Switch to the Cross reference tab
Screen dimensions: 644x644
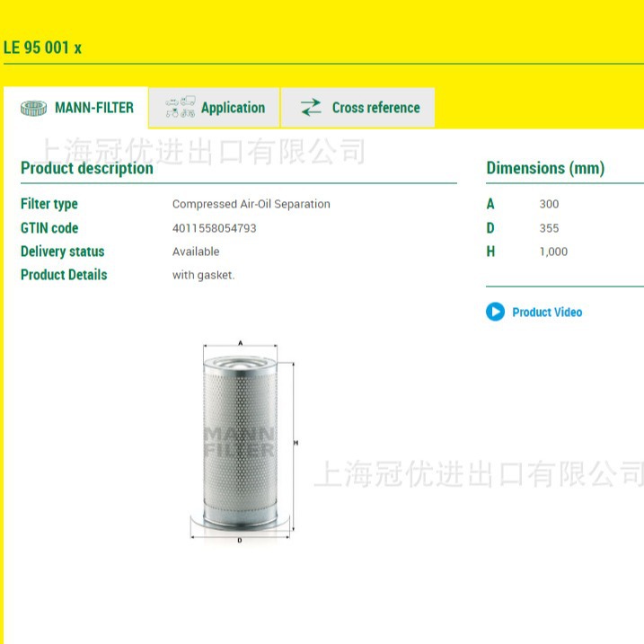pos(357,108)
